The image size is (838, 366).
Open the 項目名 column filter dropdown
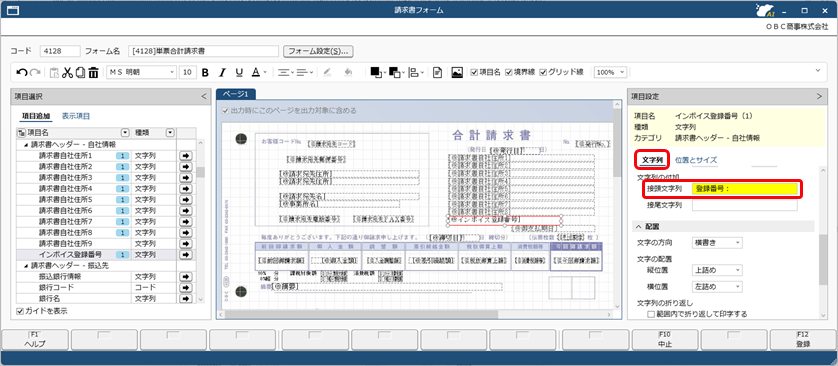(125, 133)
